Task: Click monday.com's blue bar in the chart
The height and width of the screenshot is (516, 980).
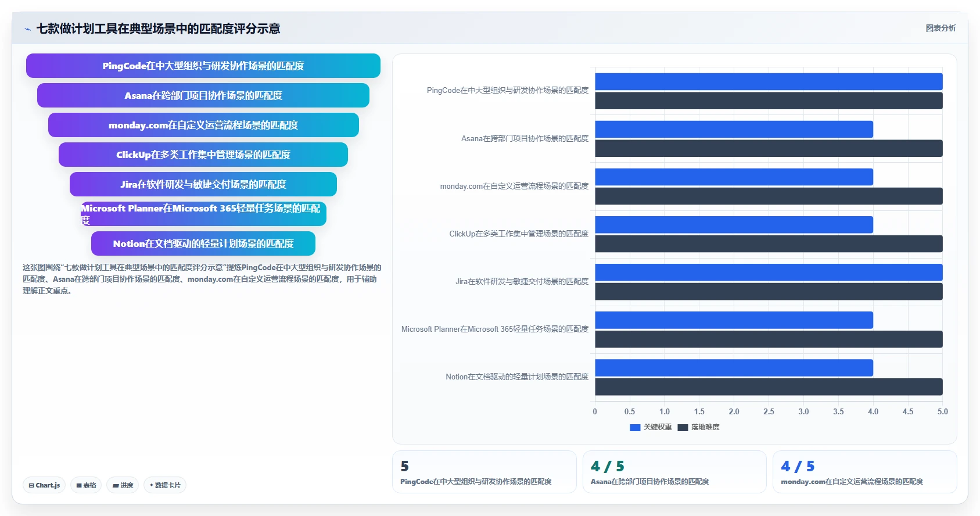Action: pos(734,177)
